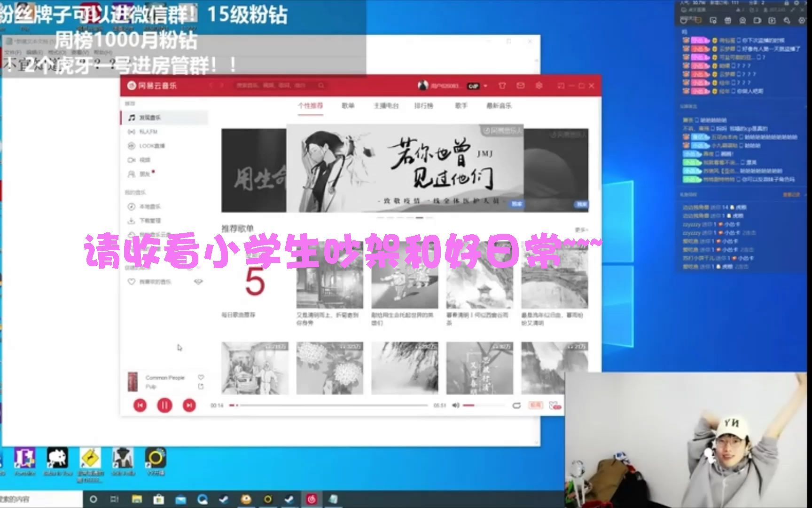Image resolution: width=812 pixels, height=508 pixels.
Task: Switch to mini mode via title bar icon
Action: (x=561, y=86)
